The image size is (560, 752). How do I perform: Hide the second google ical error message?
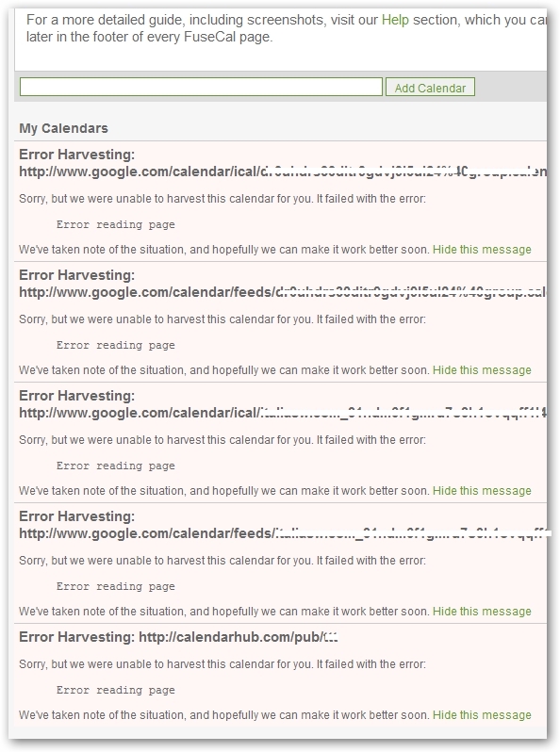tap(482, 491)
